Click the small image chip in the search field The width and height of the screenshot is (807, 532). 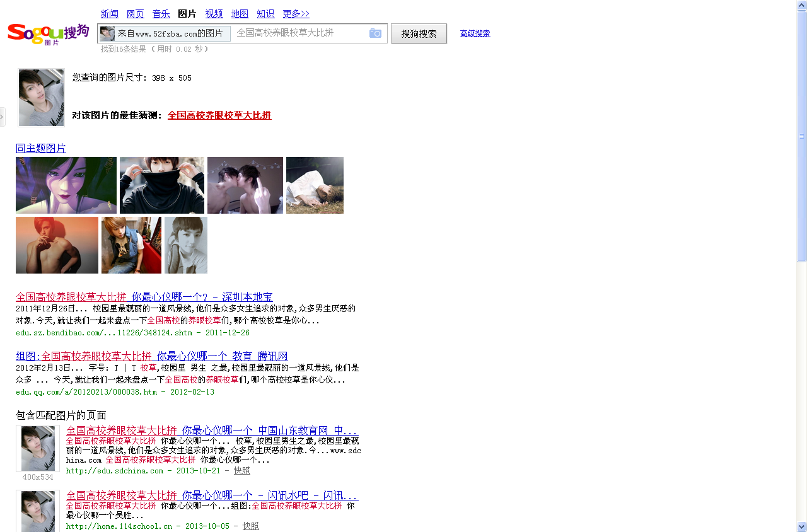tap(107, 33)
